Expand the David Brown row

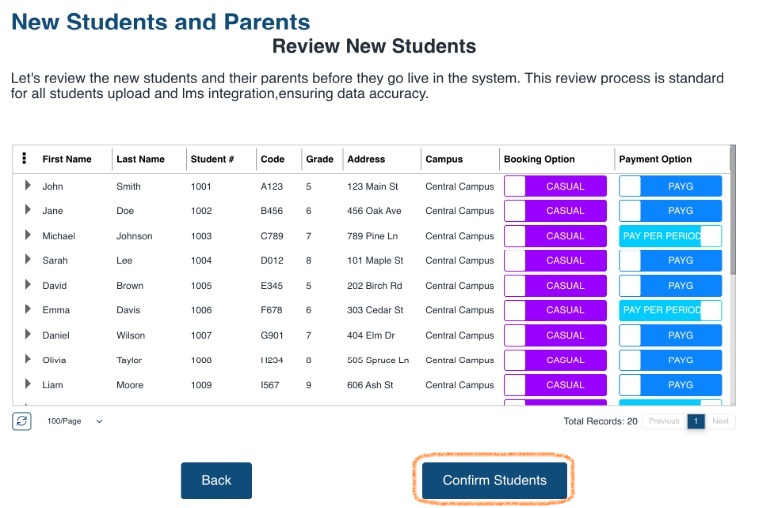point(27,285)
